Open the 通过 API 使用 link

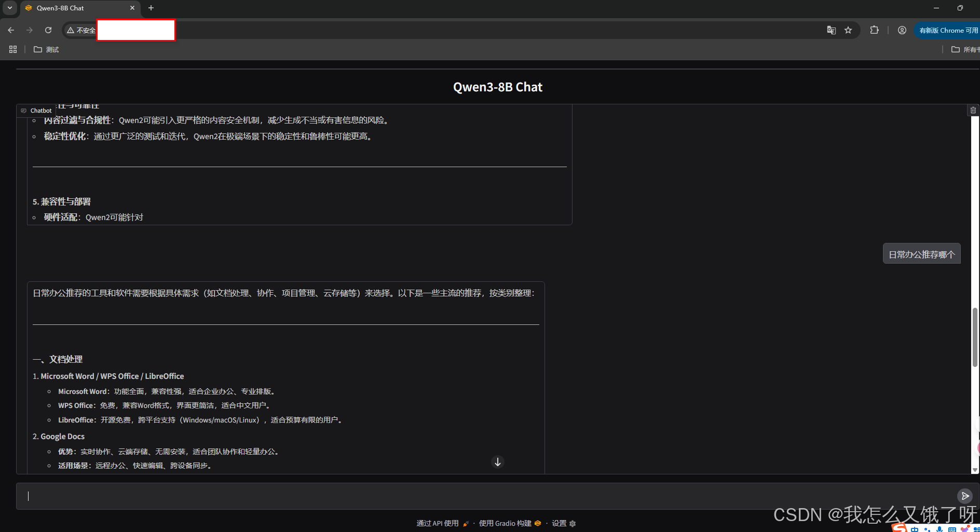point(443,523)
